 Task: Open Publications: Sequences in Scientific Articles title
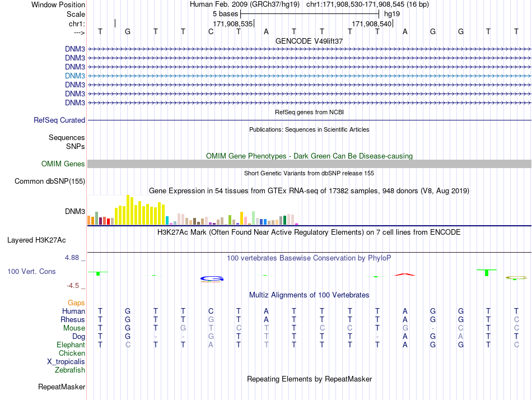pos(309,129)
